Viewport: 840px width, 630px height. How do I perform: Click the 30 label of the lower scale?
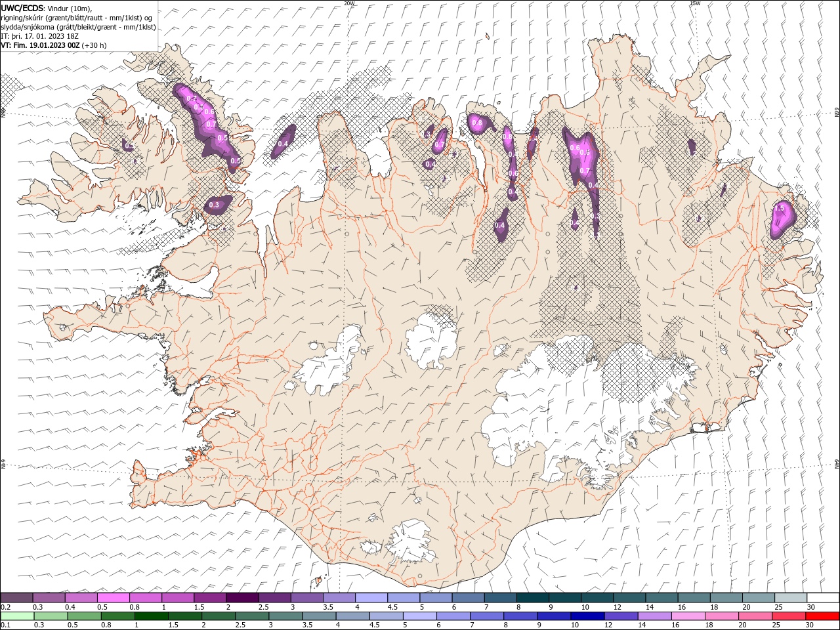(810, 625)
